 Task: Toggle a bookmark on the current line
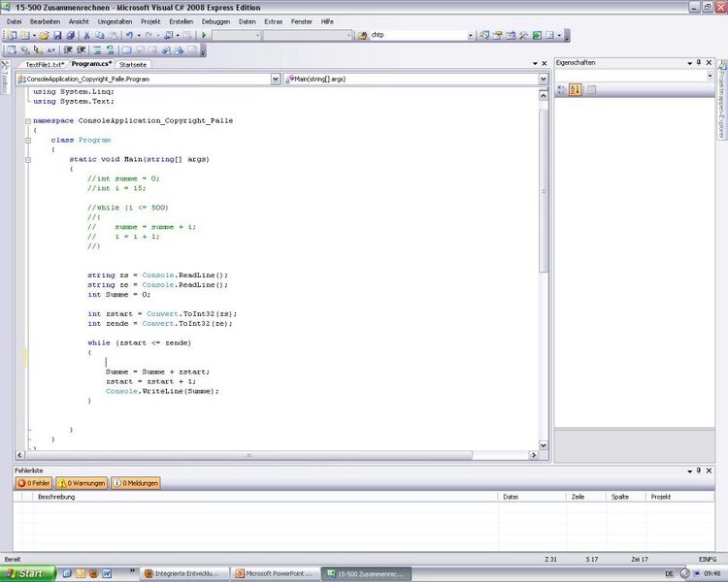pos(126,50)
